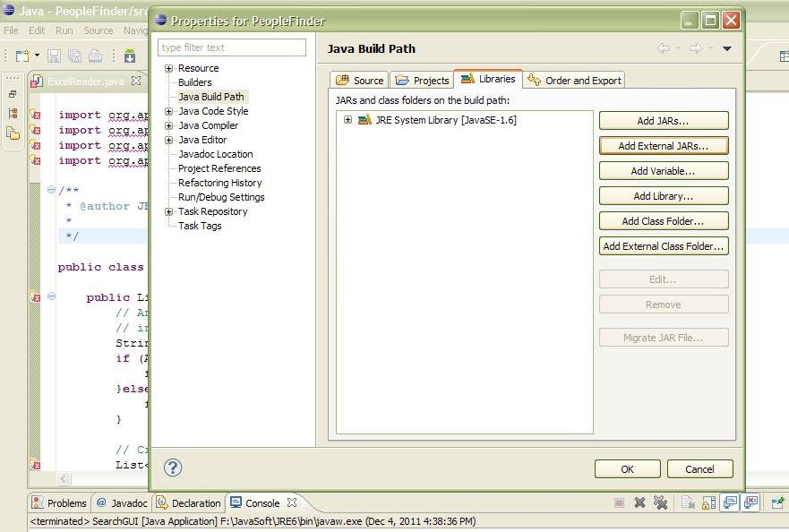Viewport: 789px width, 532px height.
Task: Click OK to apply the build path
Action: (x=627, y=468)
